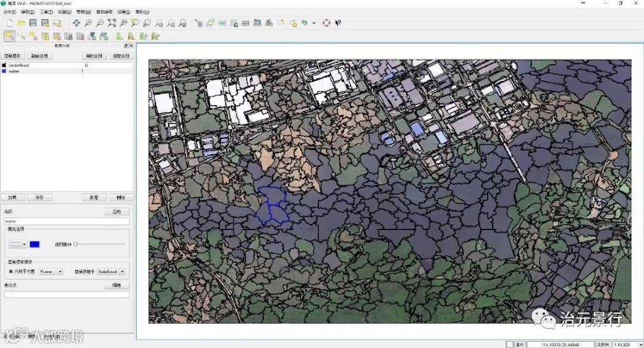This screenshot has width=644, height=348.
Task: Zoom in with the plus magnifier icon
Action: click(88, 23)
